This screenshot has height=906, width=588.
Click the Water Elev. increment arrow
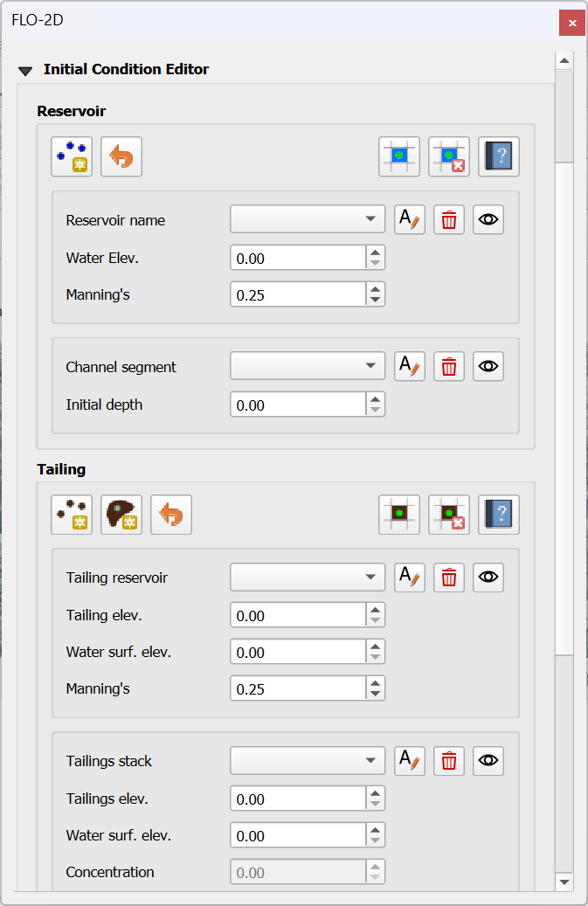point(374,252)
